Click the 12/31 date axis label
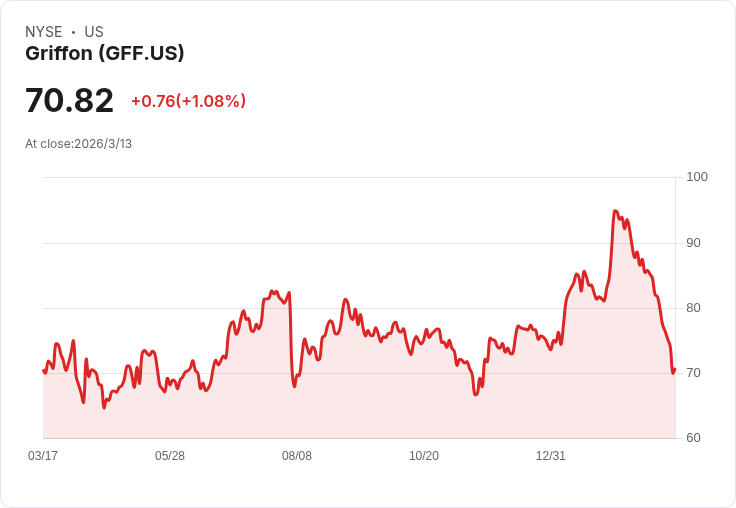This screenshot has height=508, width=736. [551, 455]
